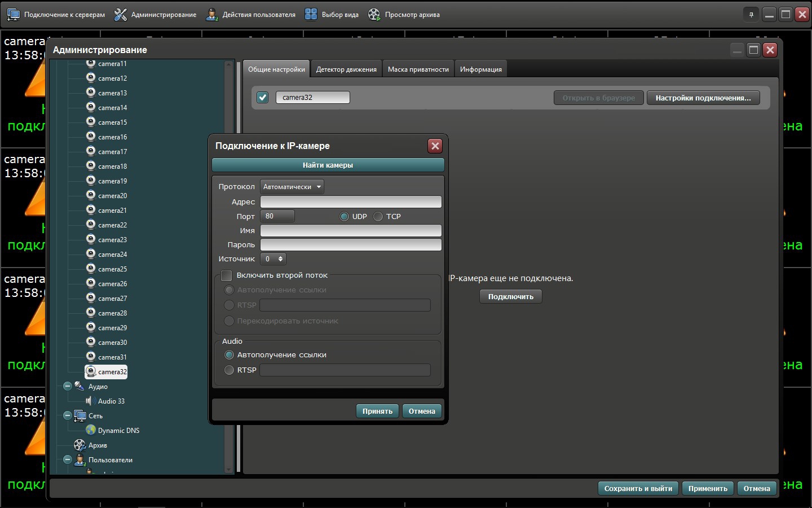
Task: Select the Audio RTSP radio button
Action: point(229,370)
